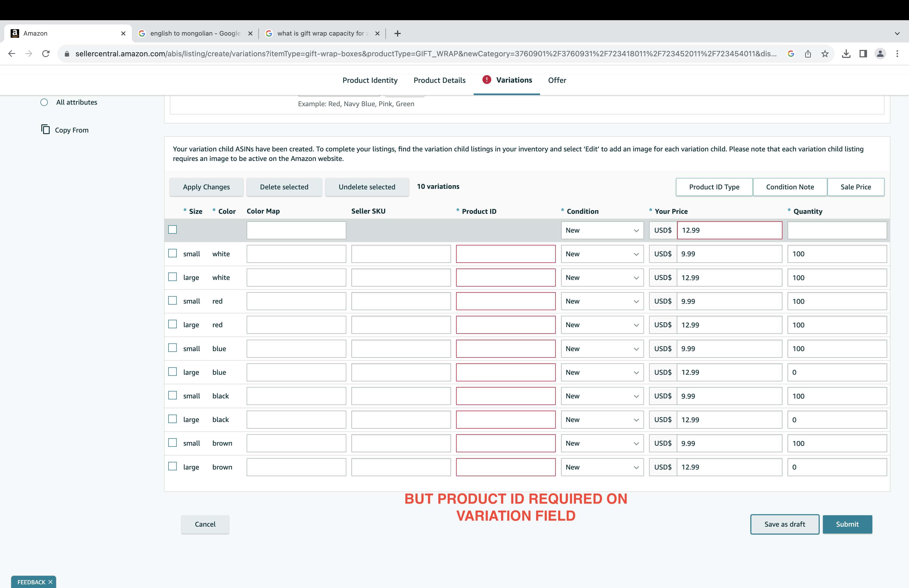909x588 pixels.
Task: Switch to the gift wrap capacity tab
Action: point(322,33)
